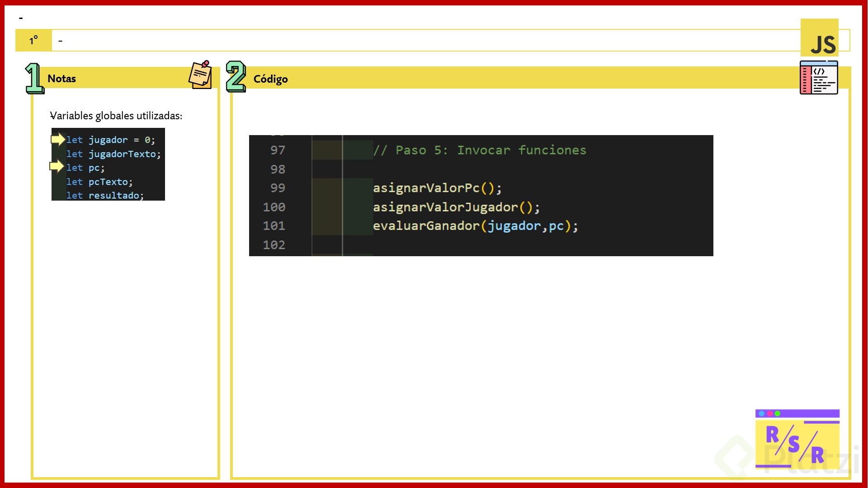The height and width of the screenshot is (488, 868).
Task: Click the global variables code snippet image
Action: point(108,164)
